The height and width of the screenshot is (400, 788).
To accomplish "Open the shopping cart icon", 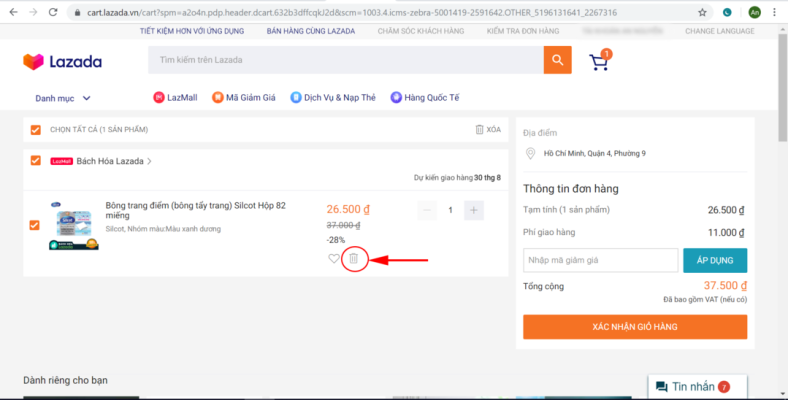I will 599,62.
